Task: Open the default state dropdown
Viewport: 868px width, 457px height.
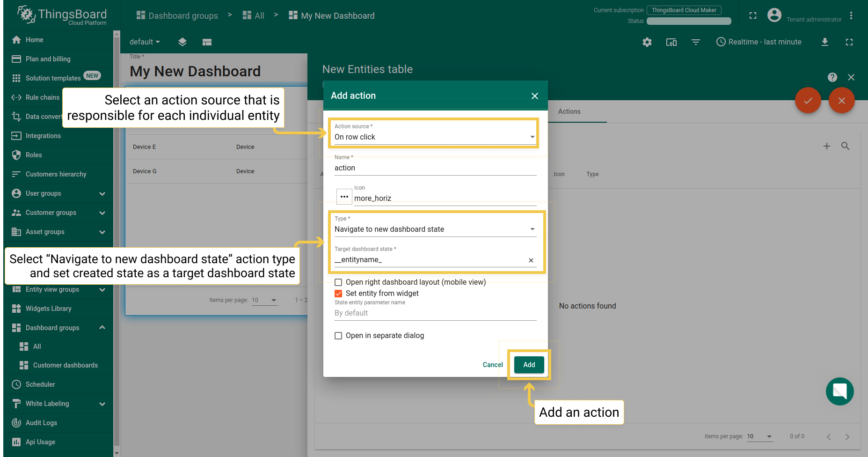Action: point(145,42)
